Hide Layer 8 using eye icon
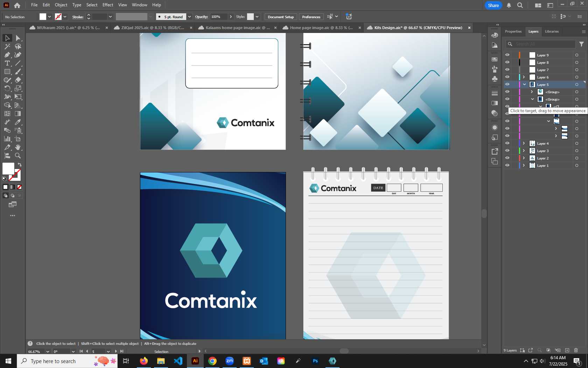Viewport: 588px width, 368px height. pos(507,62)
